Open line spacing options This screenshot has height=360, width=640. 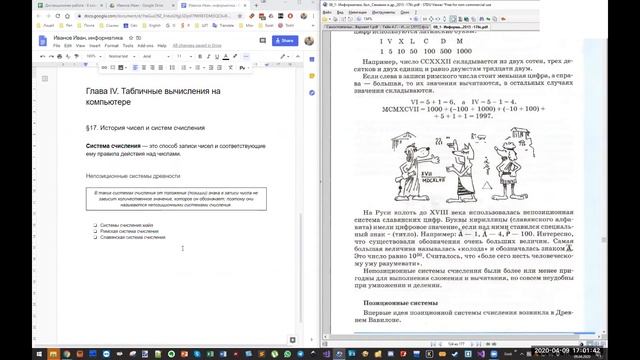[x=172, y=67]
